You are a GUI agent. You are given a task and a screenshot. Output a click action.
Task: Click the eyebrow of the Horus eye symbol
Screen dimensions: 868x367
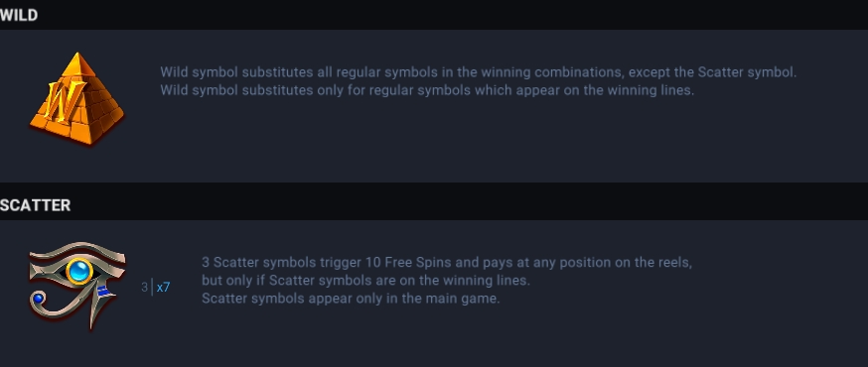pos(76,252)
